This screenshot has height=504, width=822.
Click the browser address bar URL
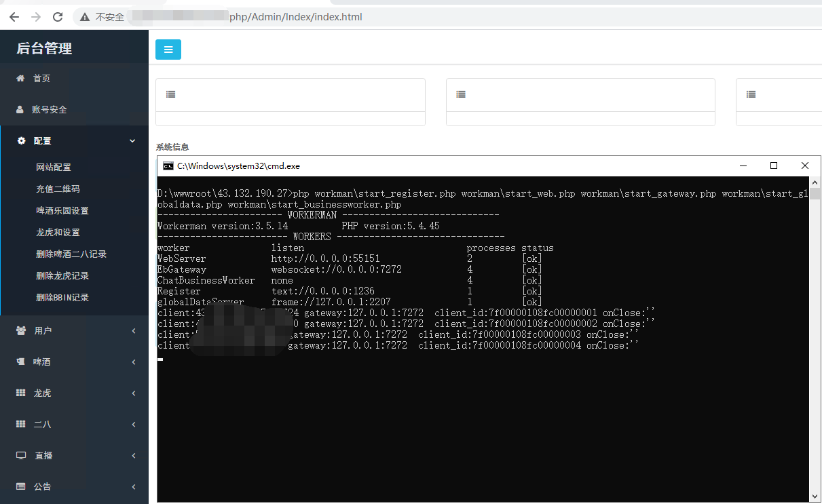point(295,17)
